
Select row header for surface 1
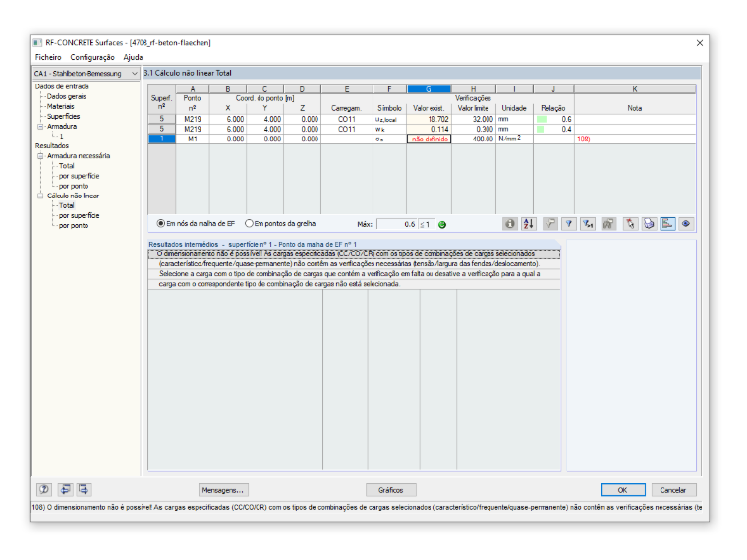[162, 140]
